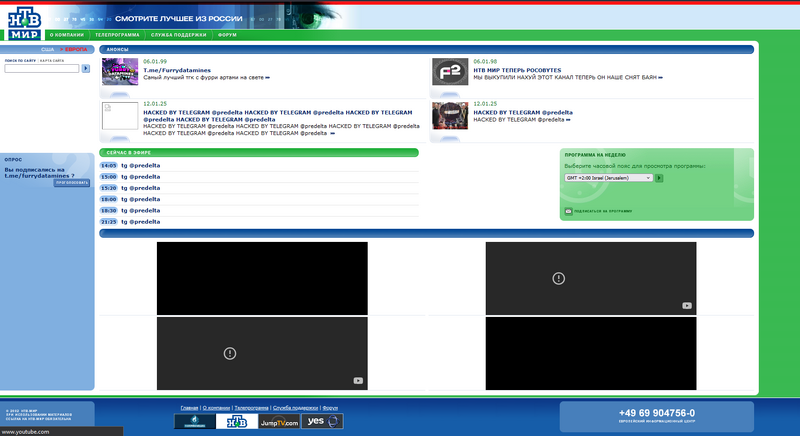Click arrow after 'Самый лучший тгк' text

[268, 78]
